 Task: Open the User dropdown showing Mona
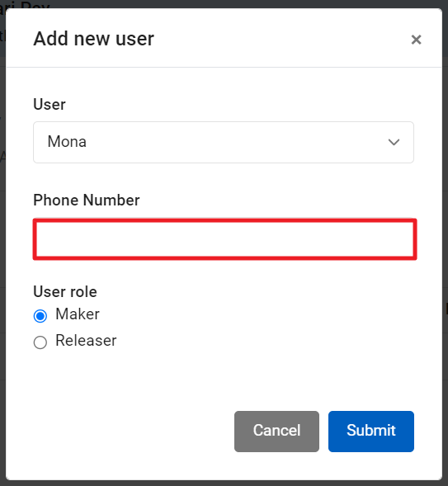point(224,142)
